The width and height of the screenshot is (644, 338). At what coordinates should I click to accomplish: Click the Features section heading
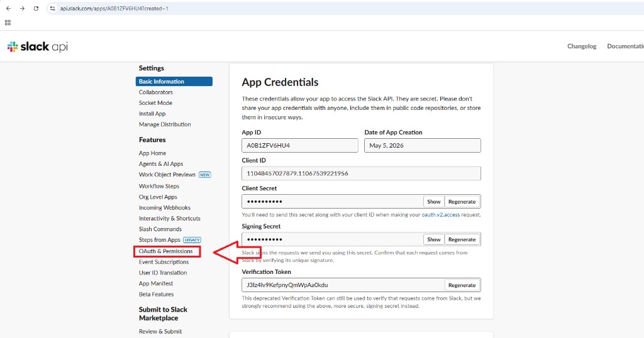click(152, 140)
